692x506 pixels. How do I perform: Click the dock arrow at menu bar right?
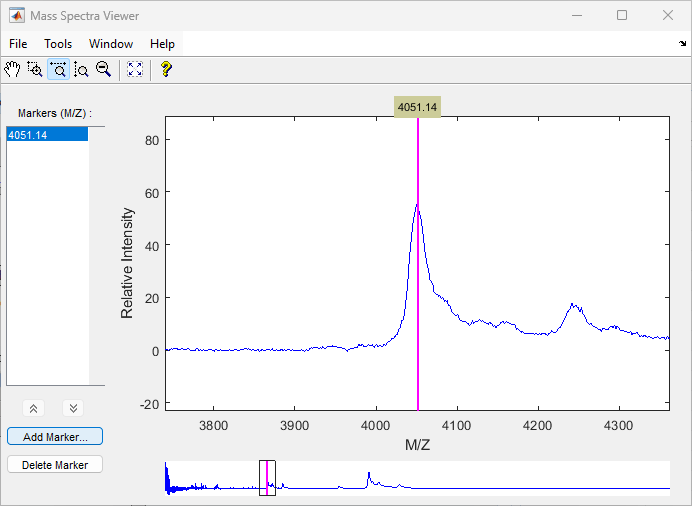682,43
